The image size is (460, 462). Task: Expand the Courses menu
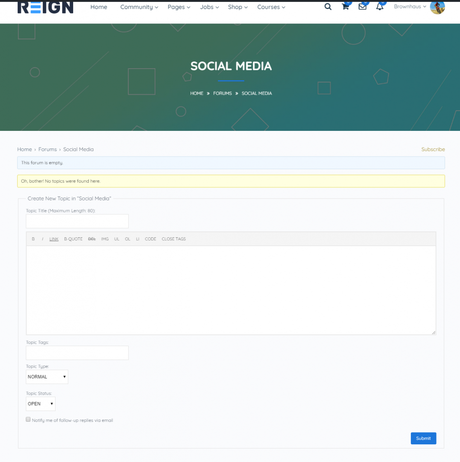click(271, 7)
